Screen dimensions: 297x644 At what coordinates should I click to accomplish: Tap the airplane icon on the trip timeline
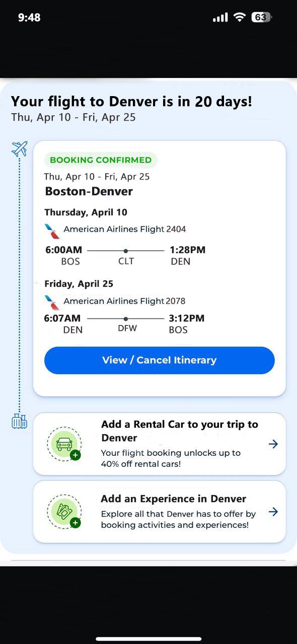coord(19,149)
